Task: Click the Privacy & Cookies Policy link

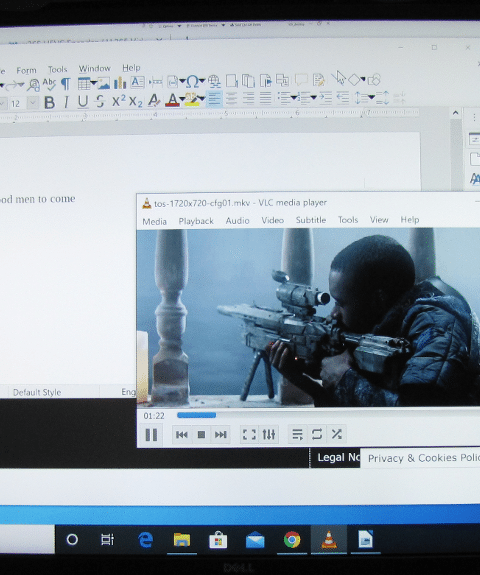Action: [x=424, y=458]
